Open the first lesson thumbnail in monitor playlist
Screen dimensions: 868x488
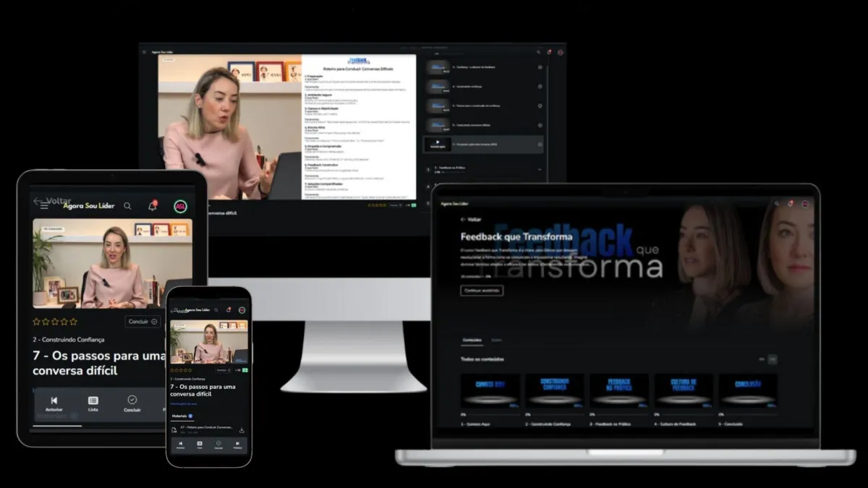tap(438, 67)
